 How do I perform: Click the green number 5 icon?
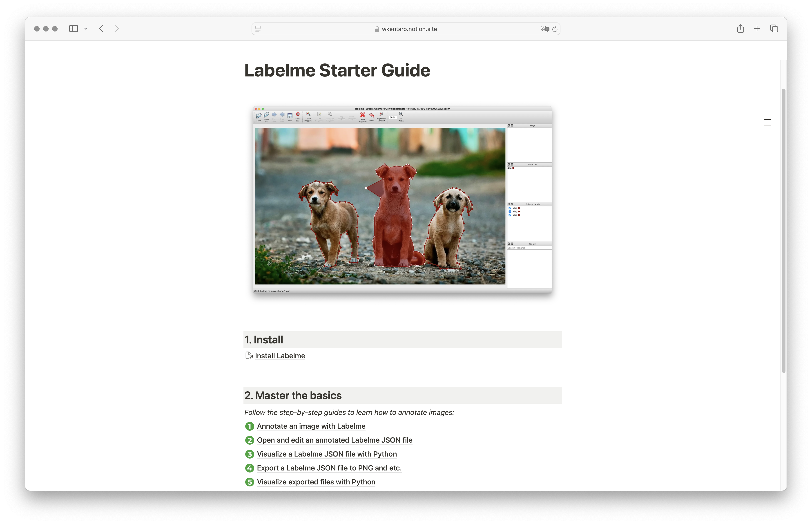point(250,482)
